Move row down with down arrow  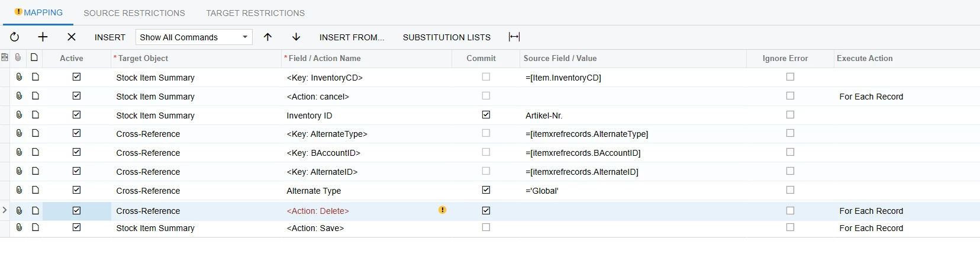[x=296, y=37]
